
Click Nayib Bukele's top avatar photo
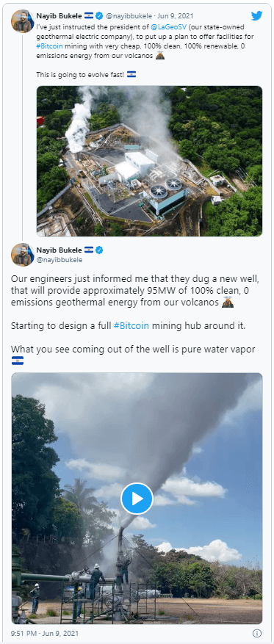22,21
